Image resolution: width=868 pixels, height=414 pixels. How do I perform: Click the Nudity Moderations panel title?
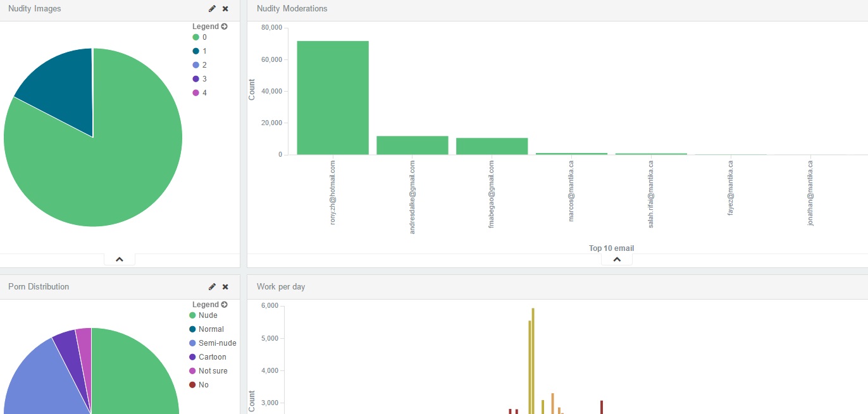[292, 9]
